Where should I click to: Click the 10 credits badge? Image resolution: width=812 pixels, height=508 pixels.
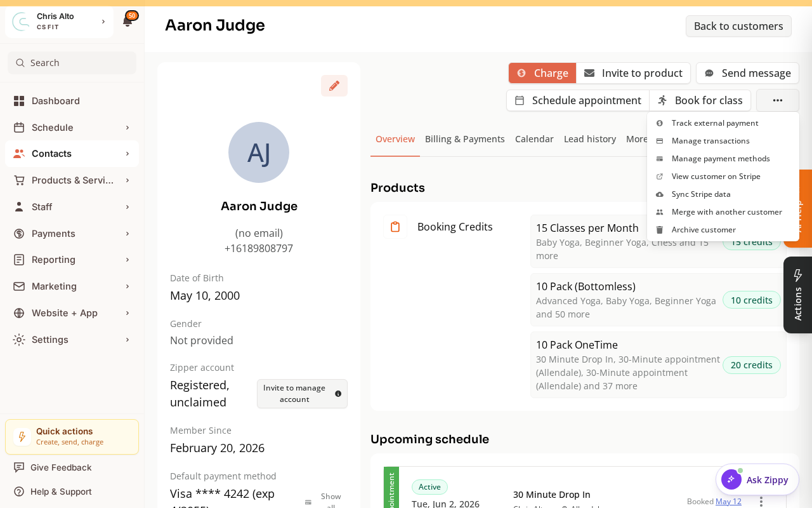click(752, 300)
